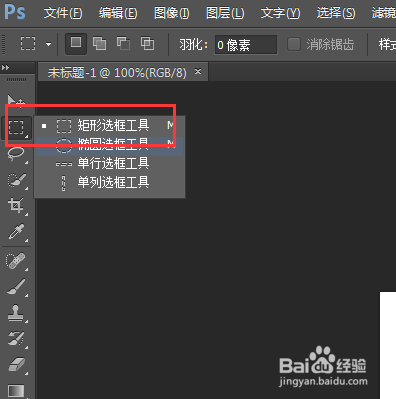Click the 羽化 feather input field
The image size is (396, 399).
coord(246,44)
